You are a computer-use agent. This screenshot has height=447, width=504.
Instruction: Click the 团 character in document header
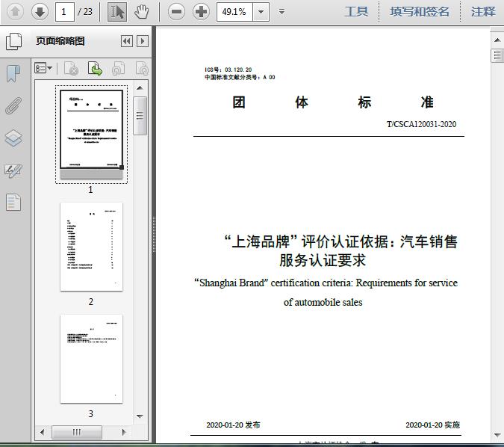coord(239,102)
